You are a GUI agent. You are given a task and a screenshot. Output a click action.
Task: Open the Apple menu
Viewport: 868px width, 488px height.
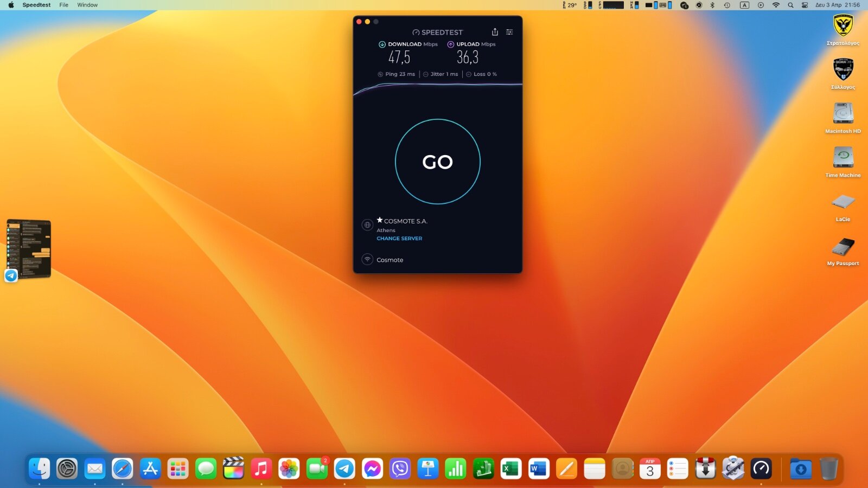[11, 5]
